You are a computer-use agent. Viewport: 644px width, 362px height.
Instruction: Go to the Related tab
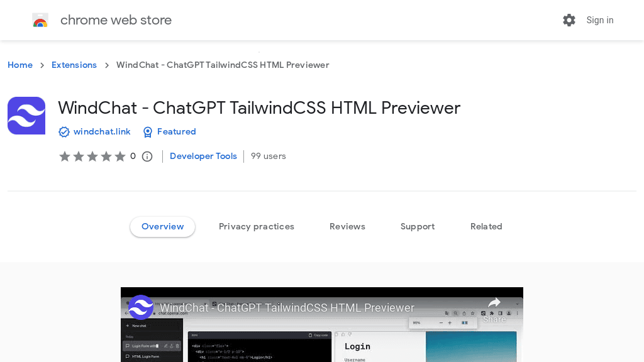486,226
